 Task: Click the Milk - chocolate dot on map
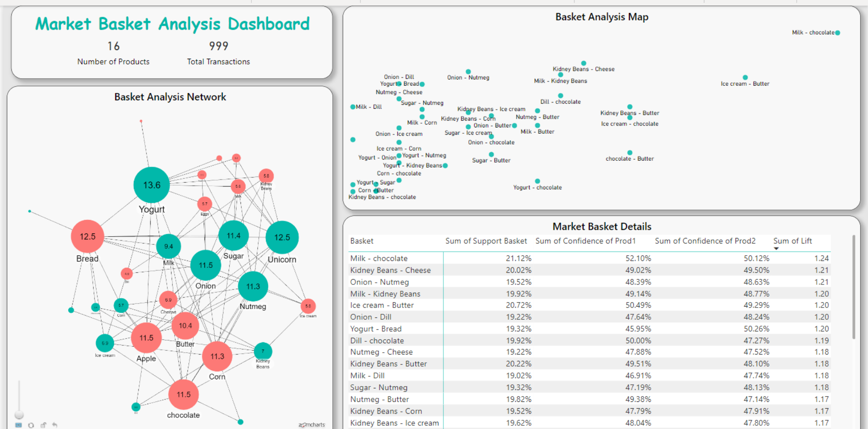click(838, 33)
